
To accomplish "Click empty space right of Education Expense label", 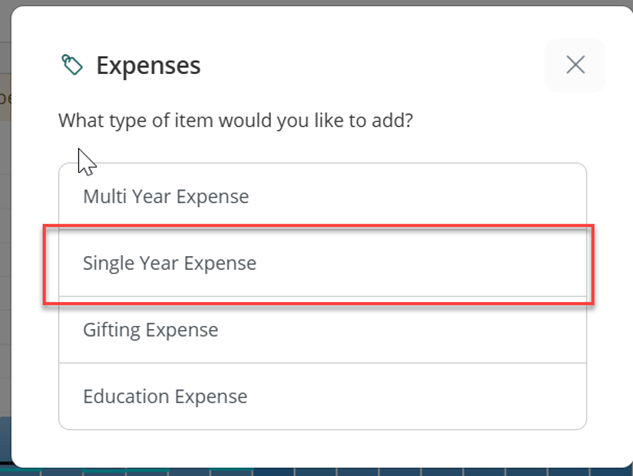I will click(416, 396).
